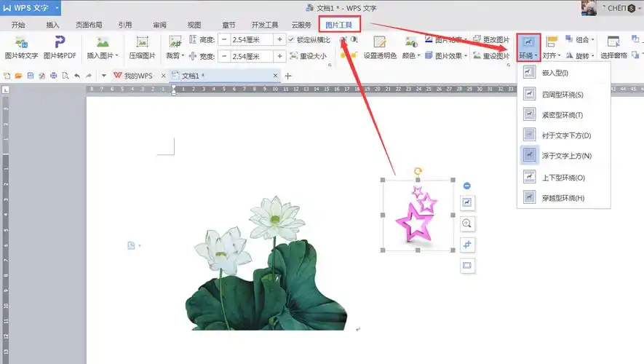Toggle the 锁定纵横比 lock aspect ratio checkbox
644x364 pixels.
pos(291,39)
